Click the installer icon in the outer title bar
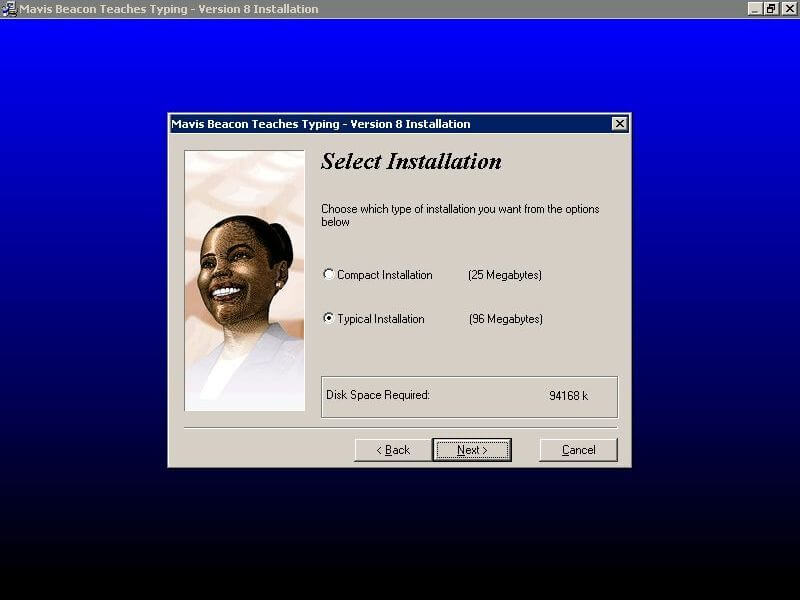 [9, 9]
